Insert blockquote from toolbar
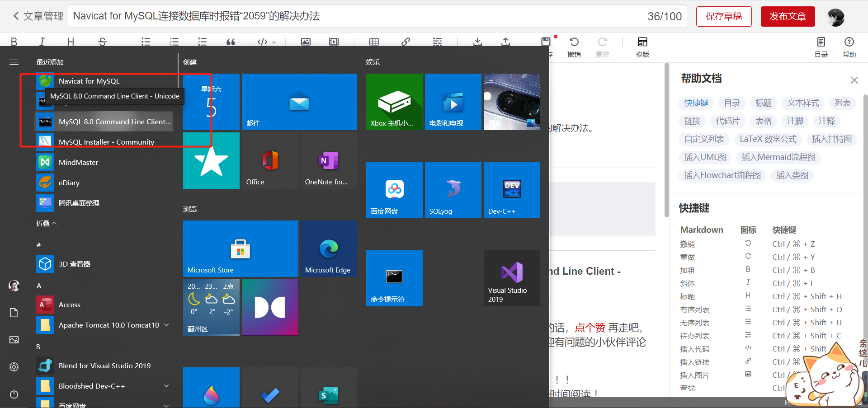This screenshot has height=408, width=868. (231, 42)
